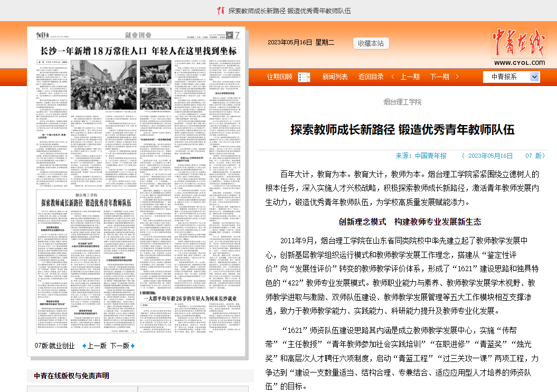557x392 pixels.
Task: Open 新闻列表 in the navigation bar
Action: [335, 77]
